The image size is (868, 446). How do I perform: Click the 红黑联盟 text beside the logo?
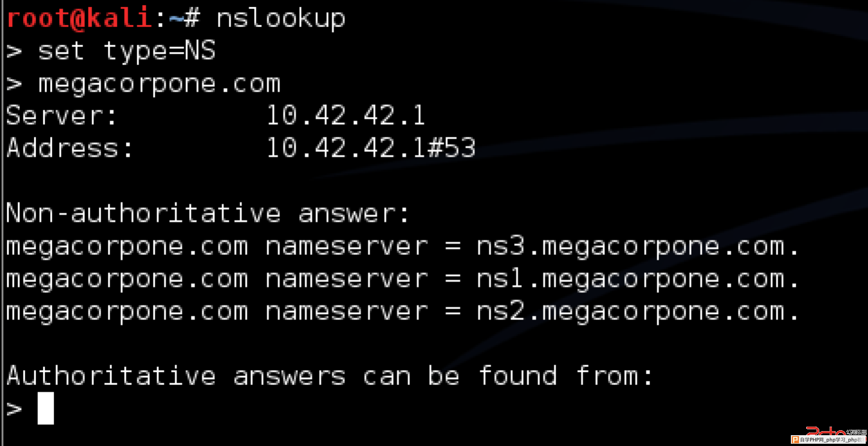click(856, 432)
